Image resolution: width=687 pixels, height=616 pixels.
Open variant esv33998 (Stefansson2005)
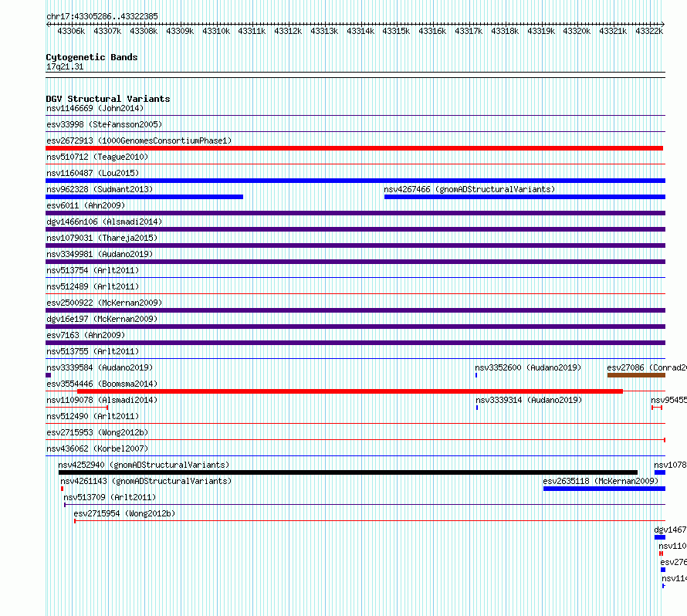104,124
